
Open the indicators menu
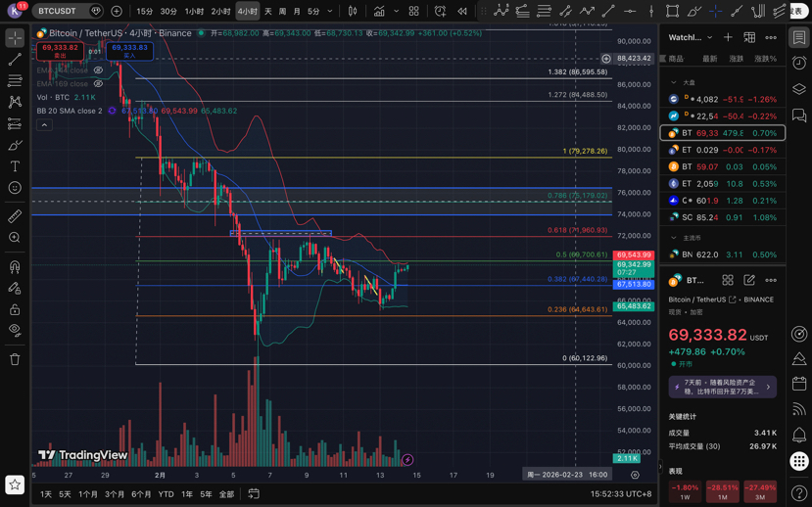tap(380, 11)
